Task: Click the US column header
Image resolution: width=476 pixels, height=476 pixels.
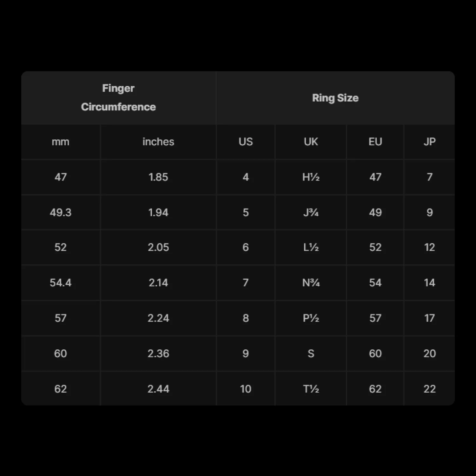Action: [246, 142]
